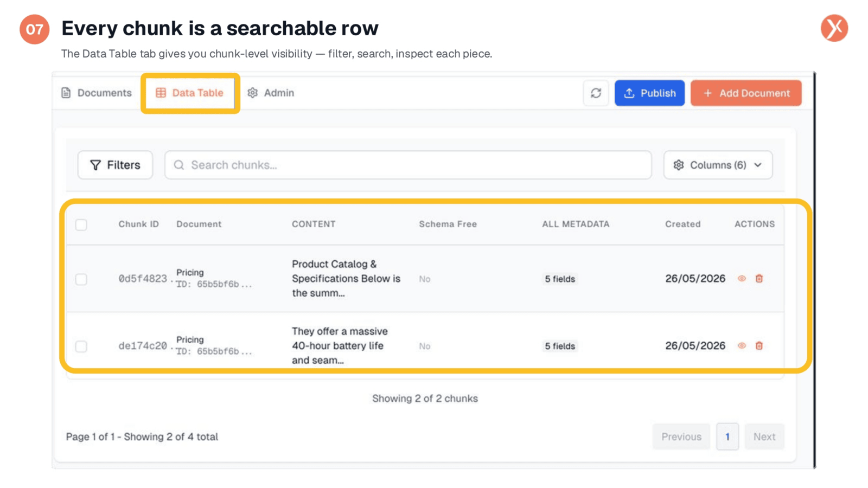Click Schema Free 'No' in row de174c20

coord(424,346)
